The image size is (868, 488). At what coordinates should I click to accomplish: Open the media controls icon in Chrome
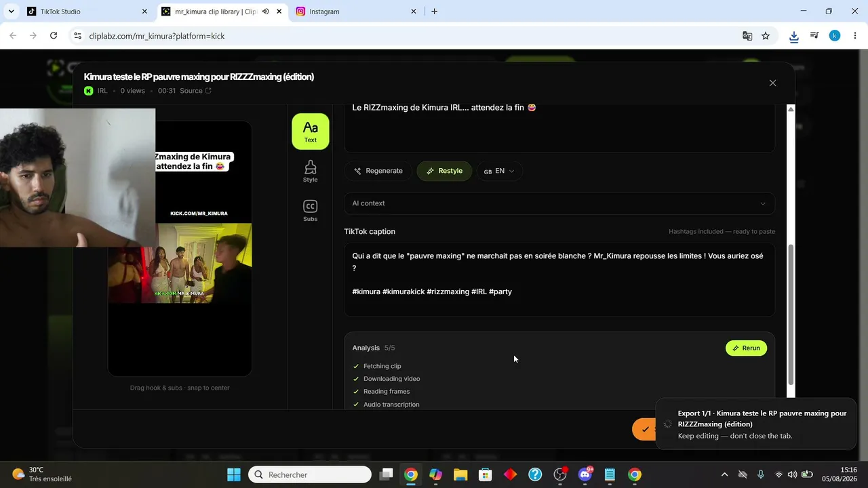click(814, 36)
